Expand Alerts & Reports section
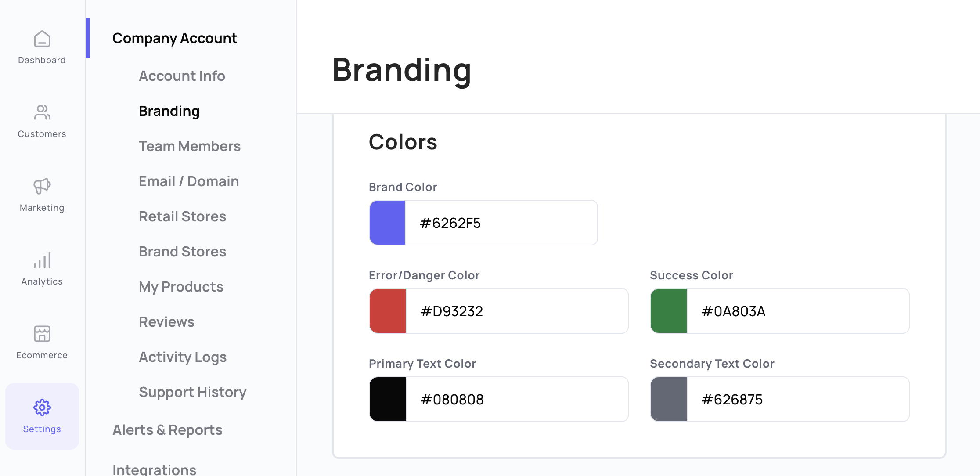This screenshot has width=980, height=476. point(167,430)
